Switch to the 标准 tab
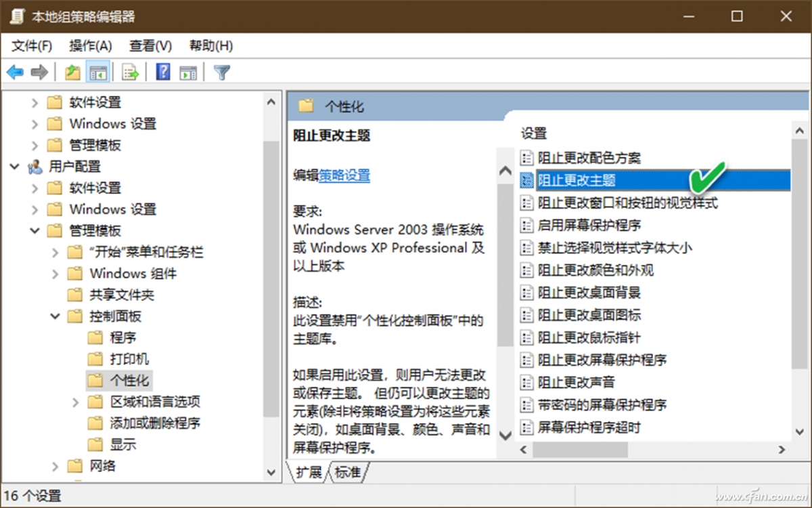Viewport: 812px width, 508px height. (x=348, y=472)
